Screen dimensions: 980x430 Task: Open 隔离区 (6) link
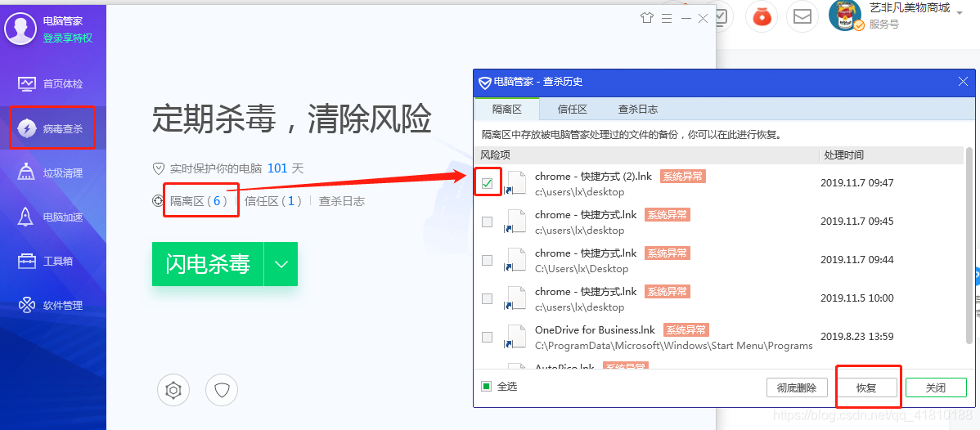click(199, 201)
